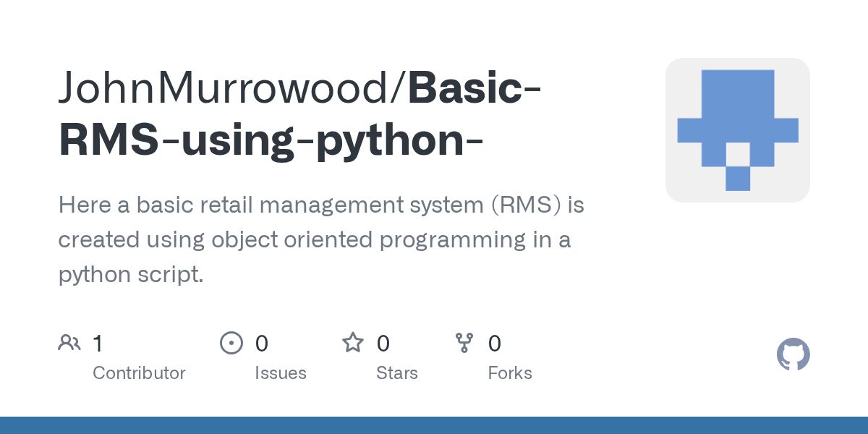Click the Stars label
The width and height of the screenshot is (868, 434).
(397, 373)
